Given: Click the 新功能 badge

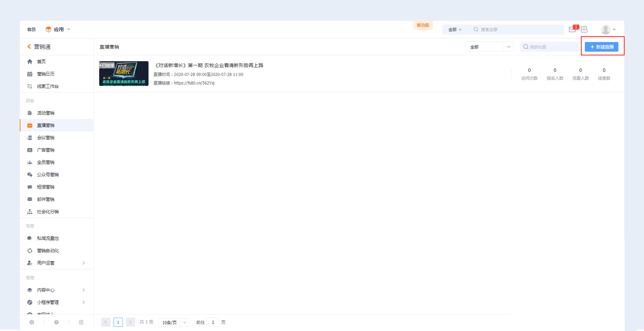Looking at the screenshot, I should 423,26.
